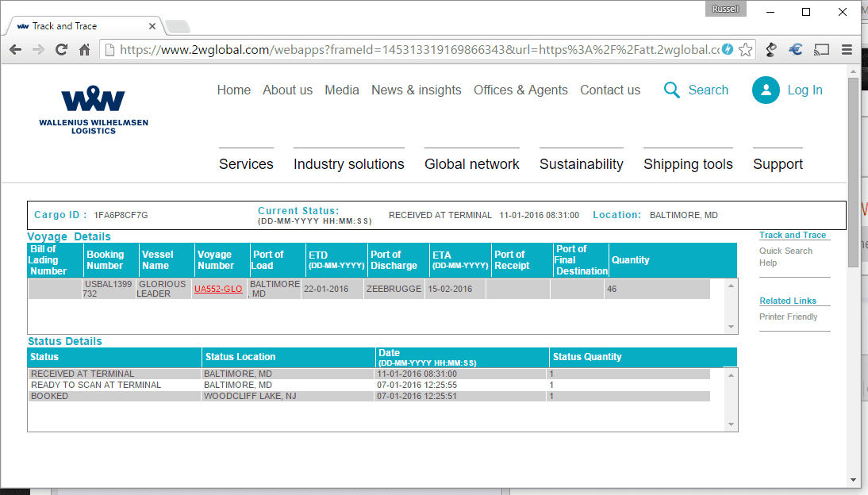868x495 pixels.
Task: Open the Help sidebar link
Action: (x=768, y=263)
